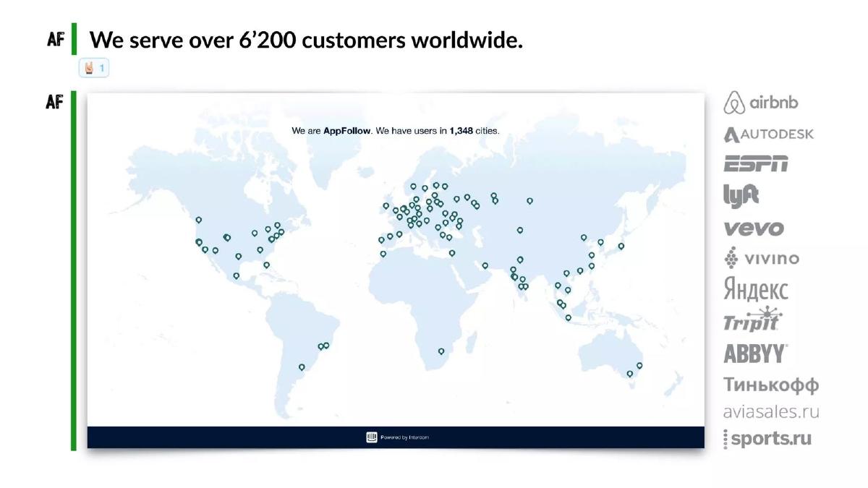Click the Autodesk logo
This screenshot has width=868, height=488.
click(769, 134)
